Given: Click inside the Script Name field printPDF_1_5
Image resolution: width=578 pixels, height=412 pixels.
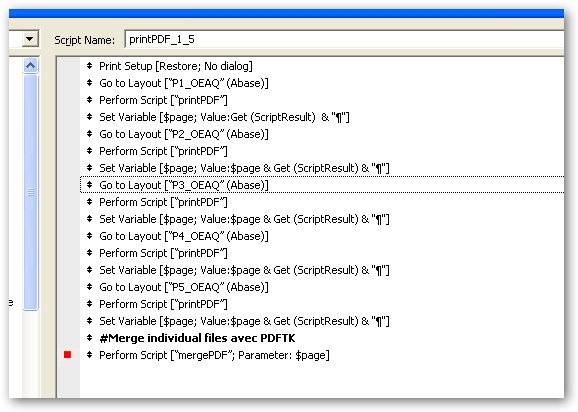Looking at the screenshot, I should [x=344, y=39].
